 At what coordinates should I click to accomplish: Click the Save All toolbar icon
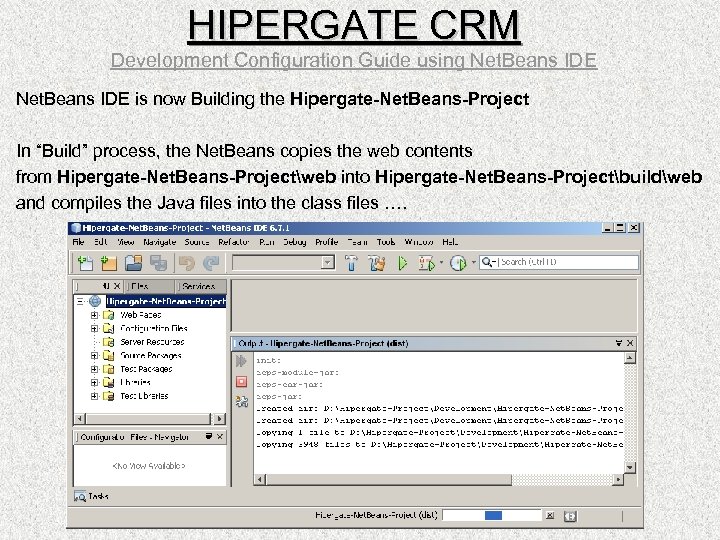click(x=158, y=263)
